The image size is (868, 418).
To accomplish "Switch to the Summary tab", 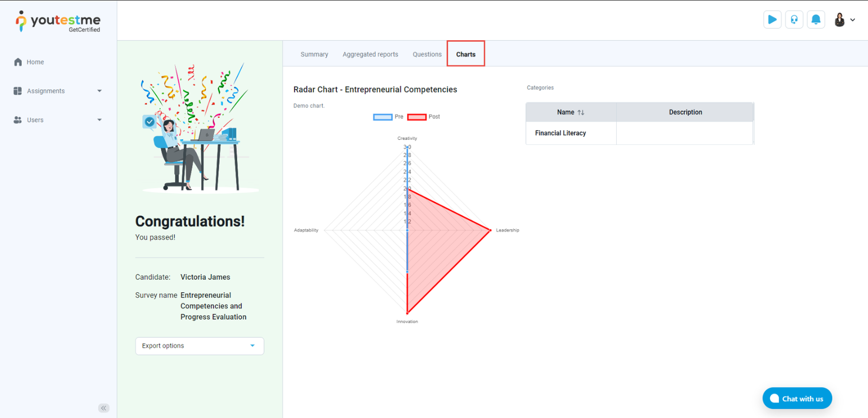I will tap(314, 54).
